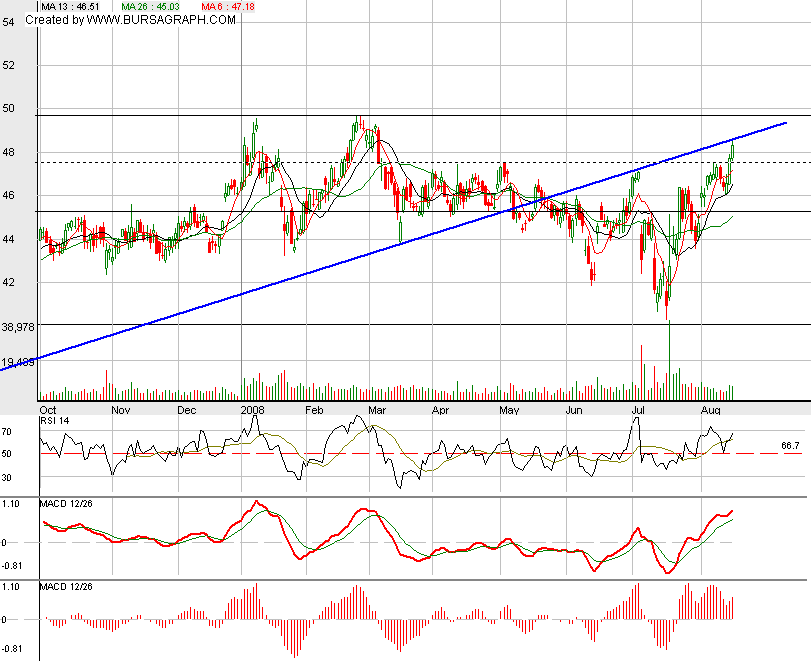
Task: Click the Feb month label
Action: point(314,410)
